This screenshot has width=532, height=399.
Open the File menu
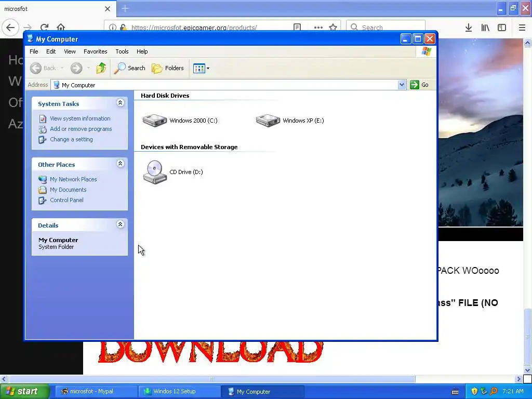[x=34, y=51]
